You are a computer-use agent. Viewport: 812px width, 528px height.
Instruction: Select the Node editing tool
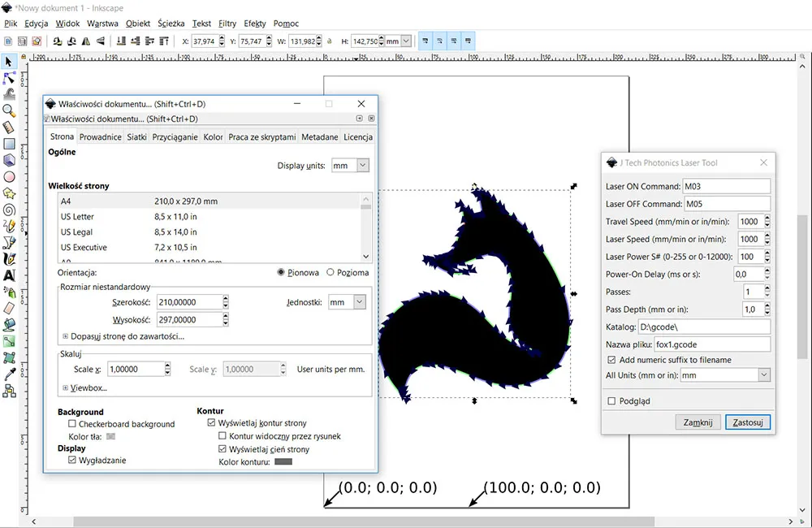coord(11,78)
